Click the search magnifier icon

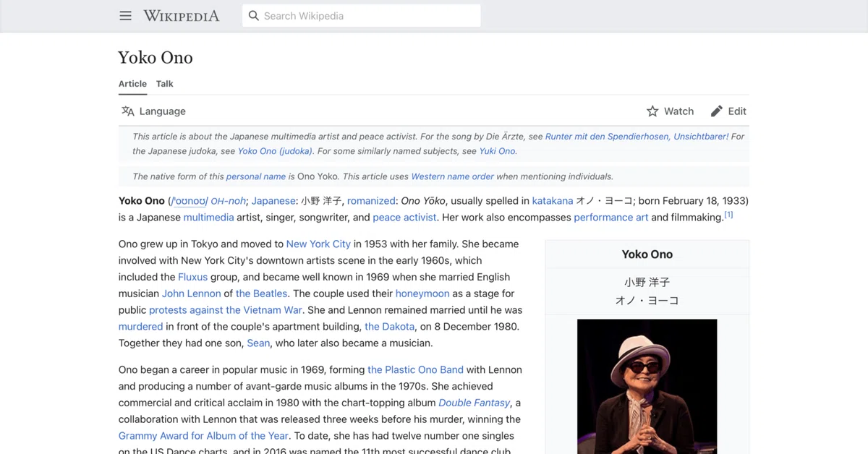pyautogui.click(x=254, y=16)
